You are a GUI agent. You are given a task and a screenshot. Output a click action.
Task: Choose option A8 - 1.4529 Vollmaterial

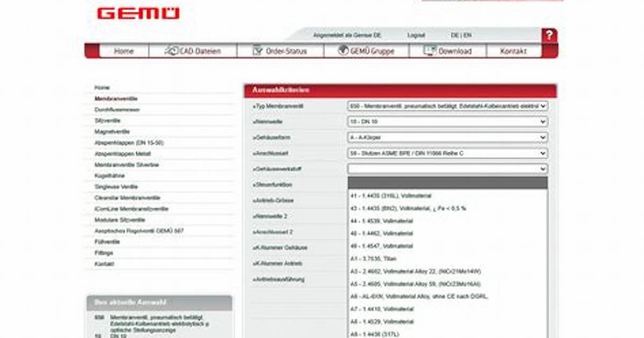pos(447,321)
